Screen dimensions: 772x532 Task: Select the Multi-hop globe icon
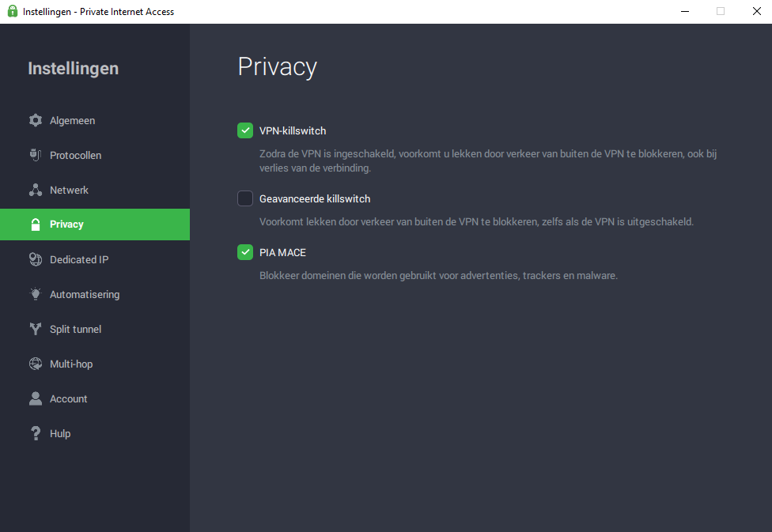36,364
